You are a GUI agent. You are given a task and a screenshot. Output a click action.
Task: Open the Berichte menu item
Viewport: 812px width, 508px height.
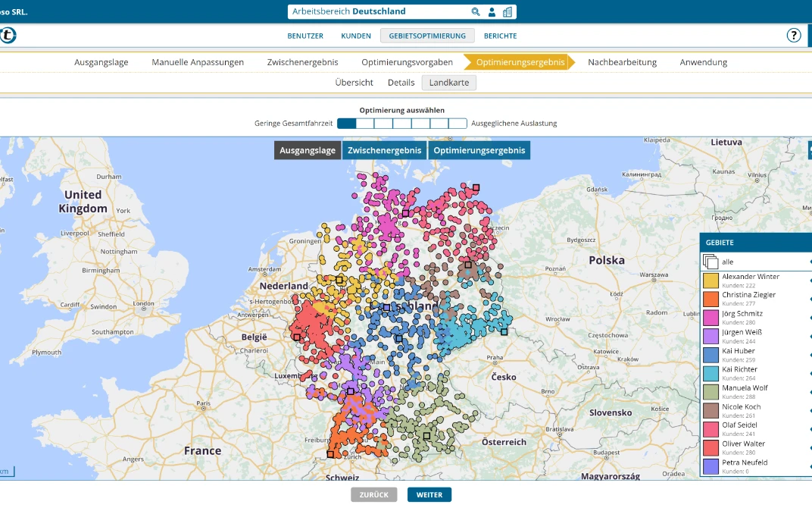[x=500, y=36]
